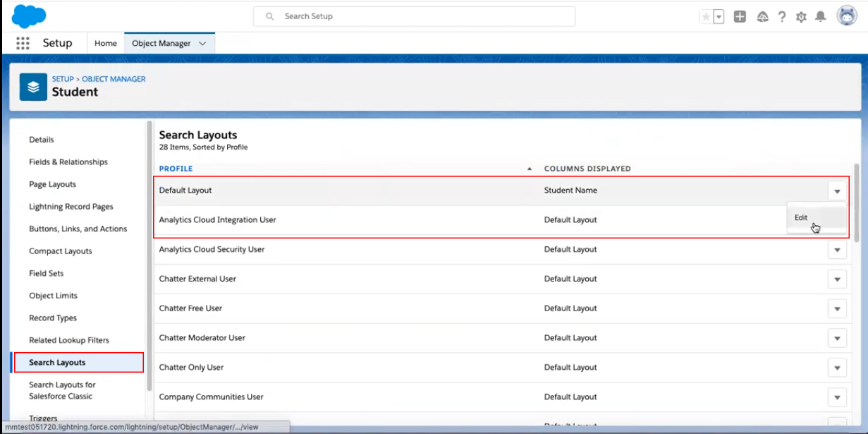Image resolution: width=868 pixels, height=434 pixels.
Task: Open Lightning Record Pages in the sidebar
Action: 71,207
